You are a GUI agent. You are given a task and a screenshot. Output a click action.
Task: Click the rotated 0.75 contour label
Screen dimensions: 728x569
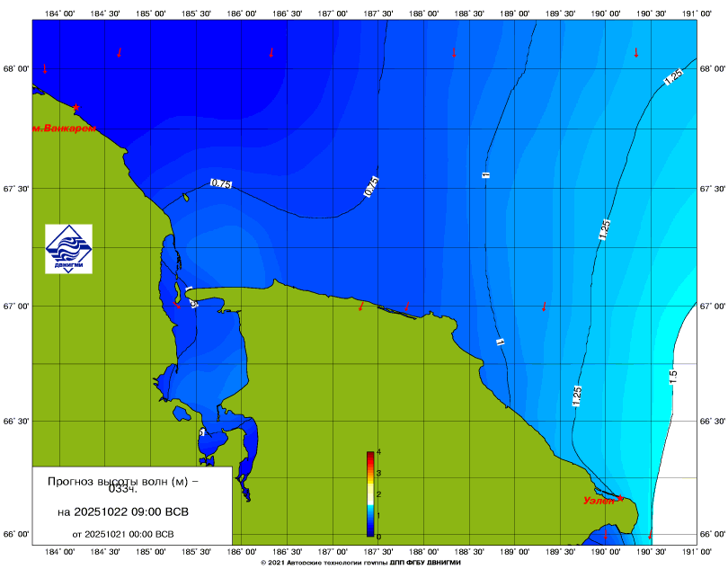click(369, 186)
